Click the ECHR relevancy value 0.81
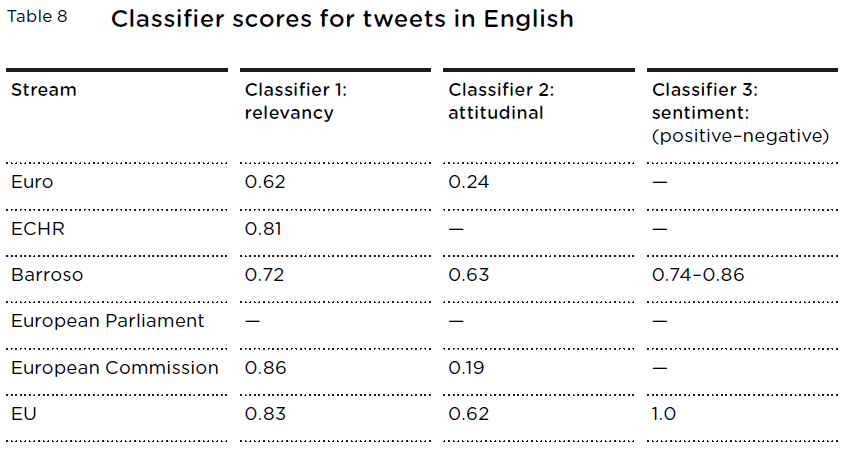Viewport: 852px width, 450px height. [x=264, y=229]
